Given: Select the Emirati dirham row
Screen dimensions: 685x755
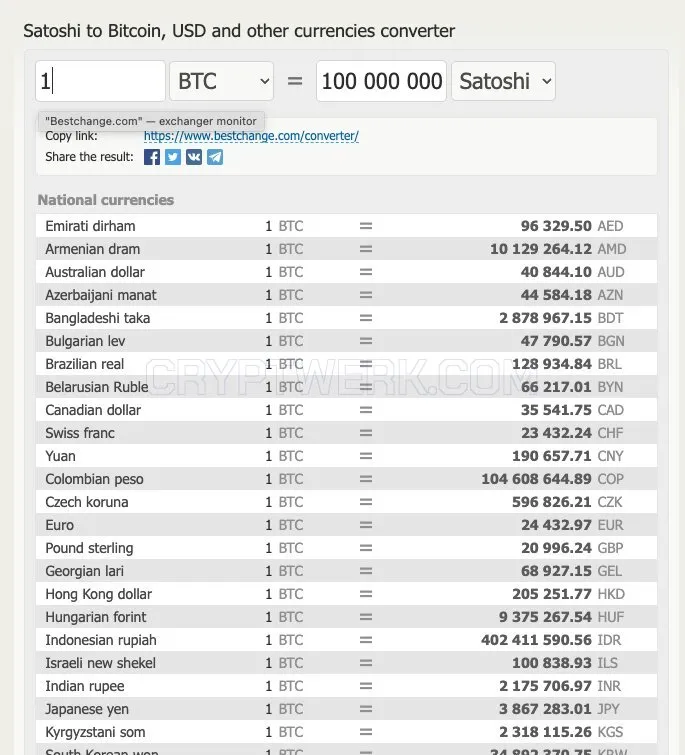Looking at the screenshot, I should point(346,226).
